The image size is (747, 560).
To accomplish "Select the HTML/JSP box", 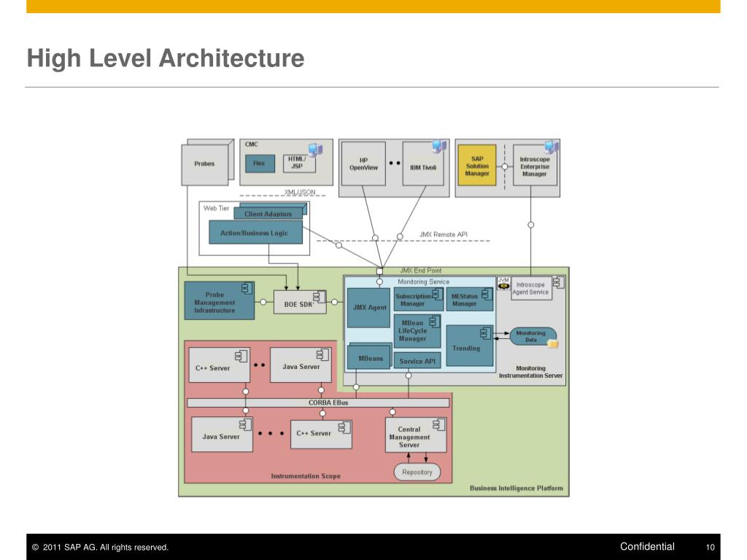I will tap(299, 163).
